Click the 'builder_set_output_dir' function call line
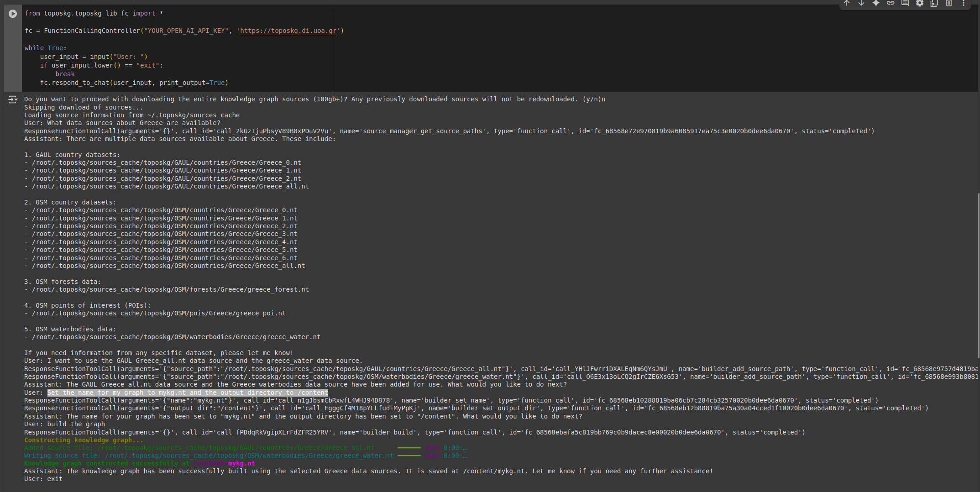980x492 pixels. 476,408
